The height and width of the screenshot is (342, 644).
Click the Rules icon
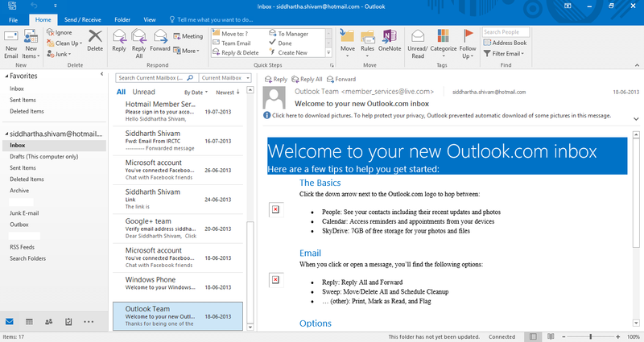[x=368, y=36]
